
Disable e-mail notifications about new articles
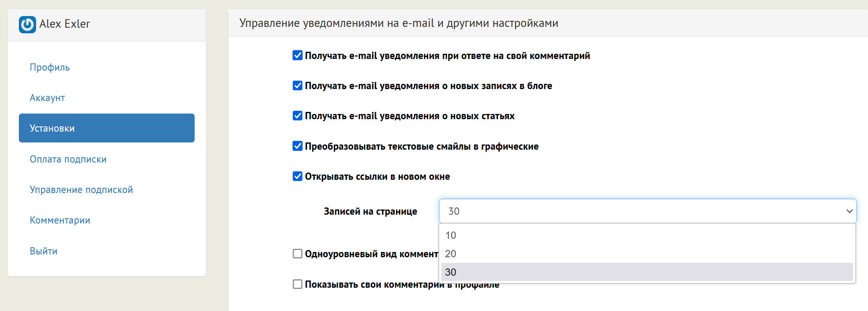297,116
